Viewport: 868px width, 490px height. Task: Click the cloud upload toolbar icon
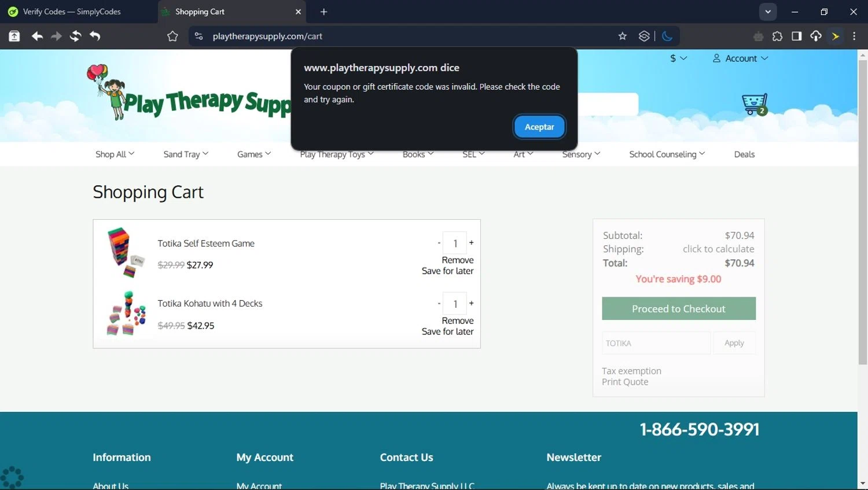[x=816, y=36]
